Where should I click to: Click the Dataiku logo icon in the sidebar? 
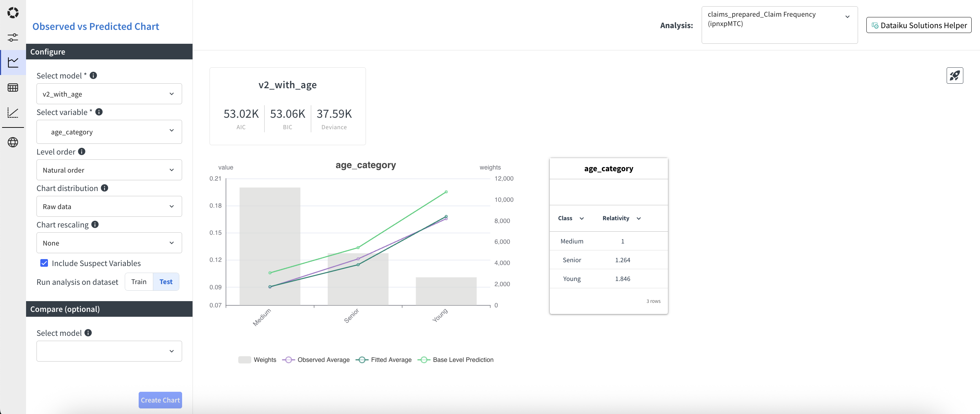pos(13,13)
